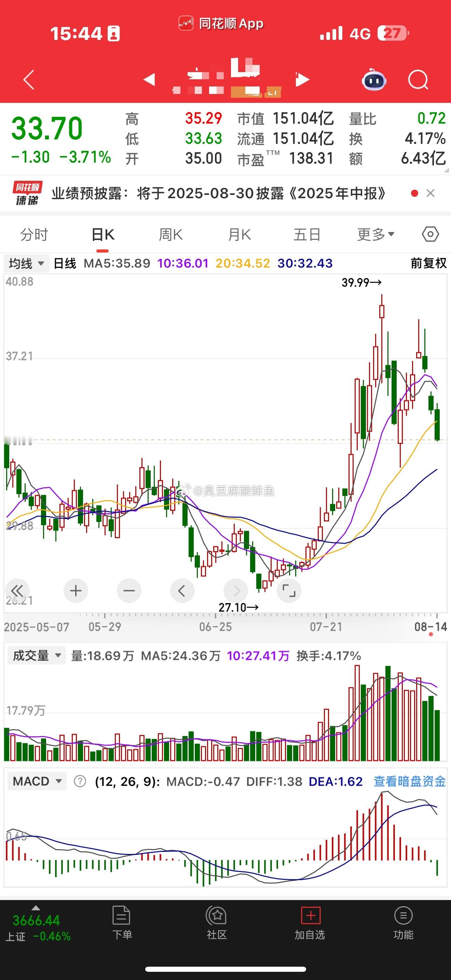The width and height of the screenshot is (451, 980).
Task: Open the 同花顺速递 news logo
Action: 27,193
